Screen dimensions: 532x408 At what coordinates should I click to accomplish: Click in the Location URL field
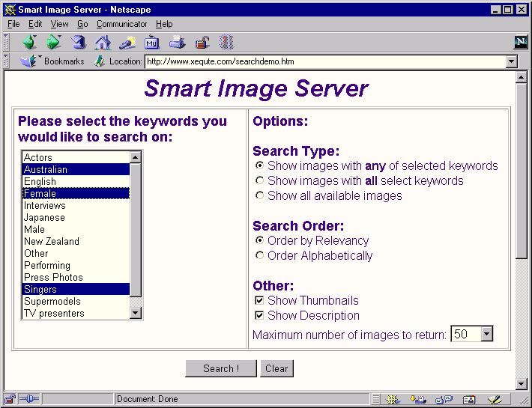click(325, 61)
